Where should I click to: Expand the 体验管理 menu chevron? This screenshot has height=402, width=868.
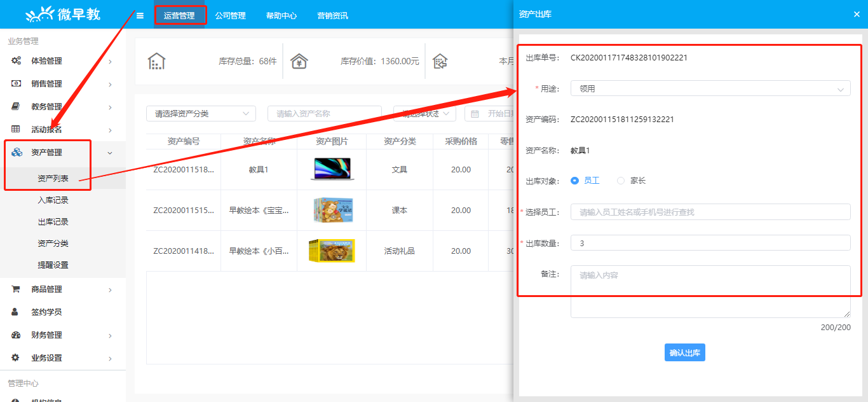tap(111, 62)
